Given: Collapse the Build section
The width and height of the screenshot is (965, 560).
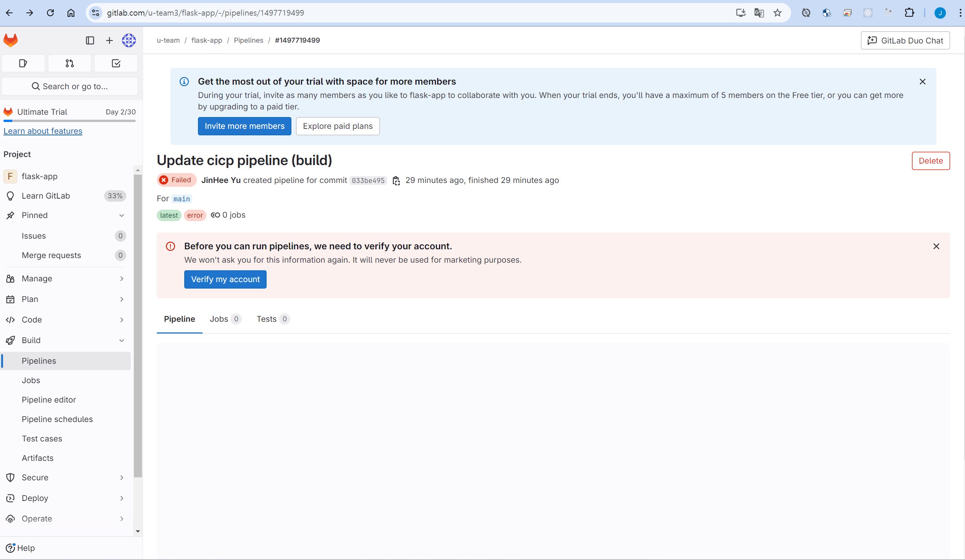Looking at the screenshot, I should coord(65,341).
